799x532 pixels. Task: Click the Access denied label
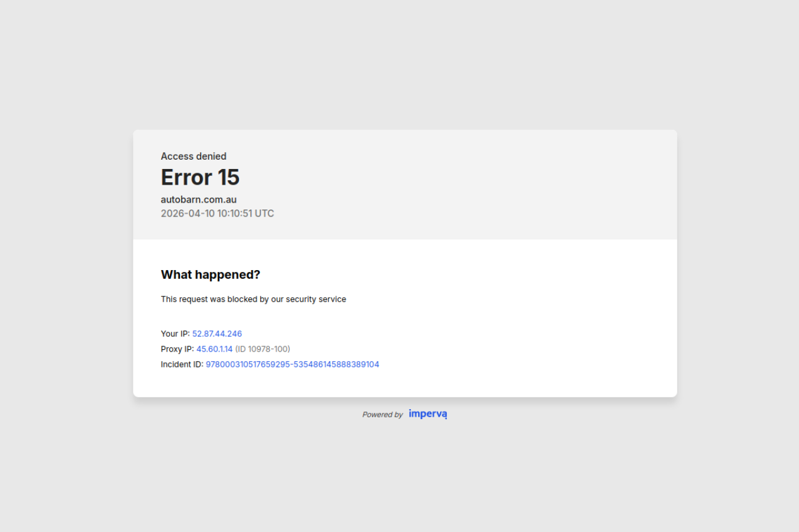coord(194,157)
